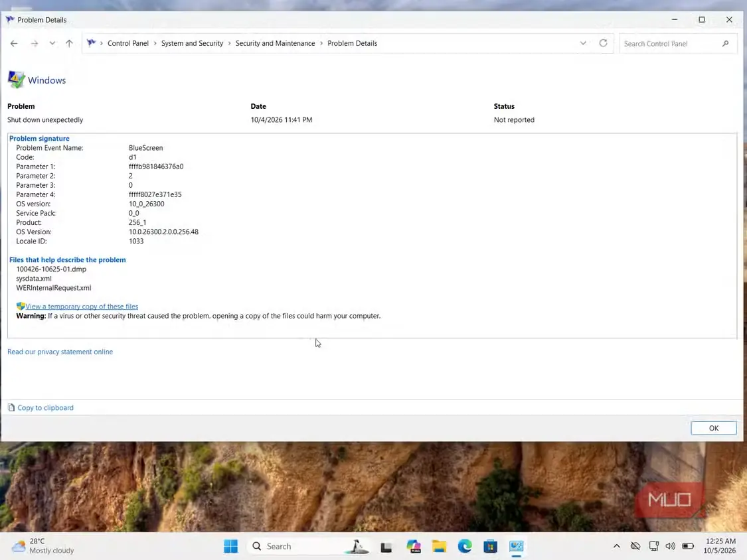The height and width of the screenshot is (560, 747).
Task: Click the battery tray icon
Action: 687,546
